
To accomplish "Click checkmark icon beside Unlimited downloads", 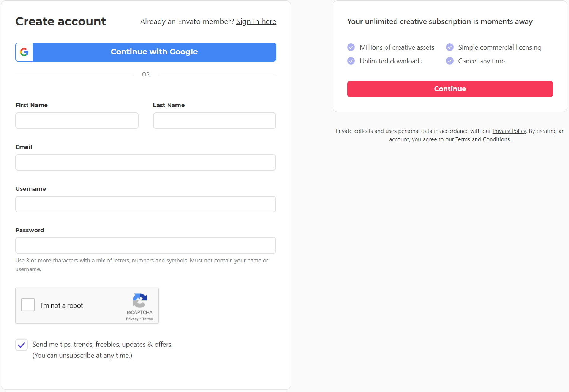I will [x=351, y=61].
